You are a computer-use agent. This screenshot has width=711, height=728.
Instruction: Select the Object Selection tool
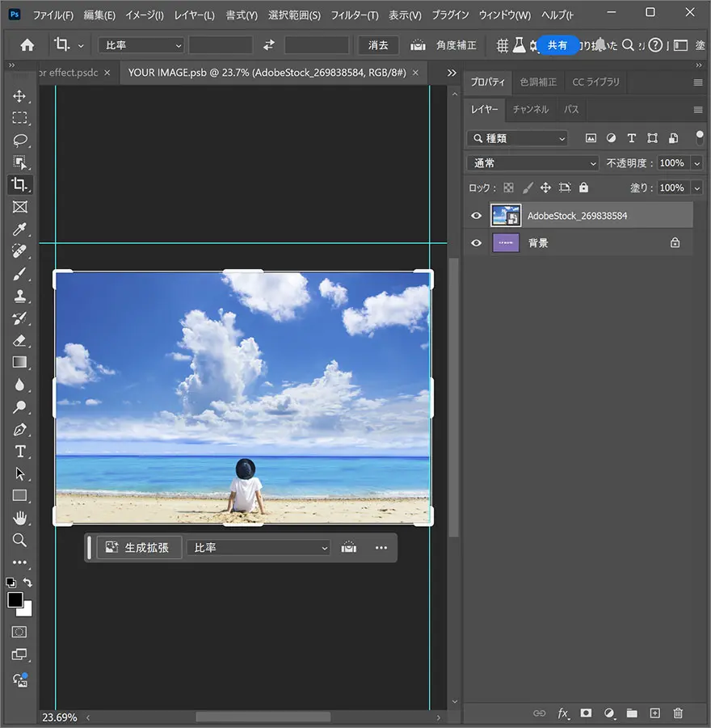pyautogui.click(x=19, y=162)
